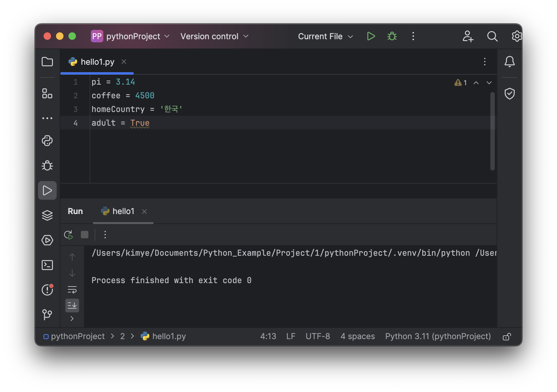This screenshot has height=392, width=557.
Task: Click the Python 3.11 interpreter selector
Action: click(438, 336)
